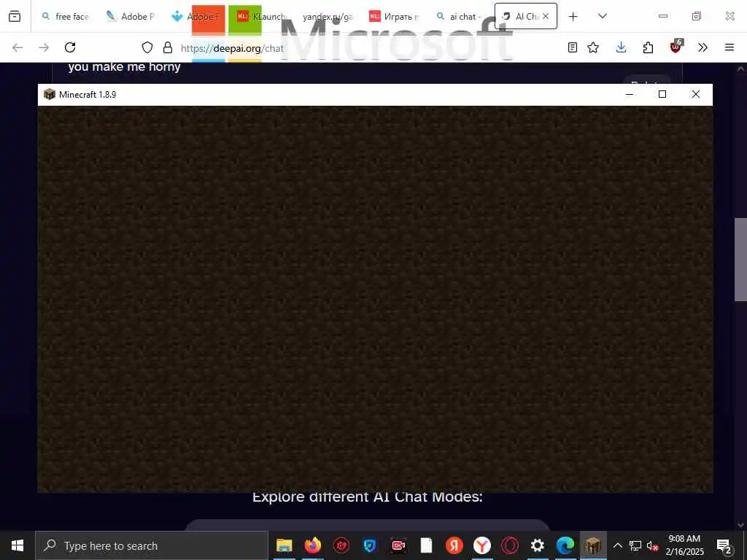The height and width of the screenshot is (560, 747).
Task: Open the red camera recorder taskbar icon
Action: pyautogui.click(x=398, y=545)
